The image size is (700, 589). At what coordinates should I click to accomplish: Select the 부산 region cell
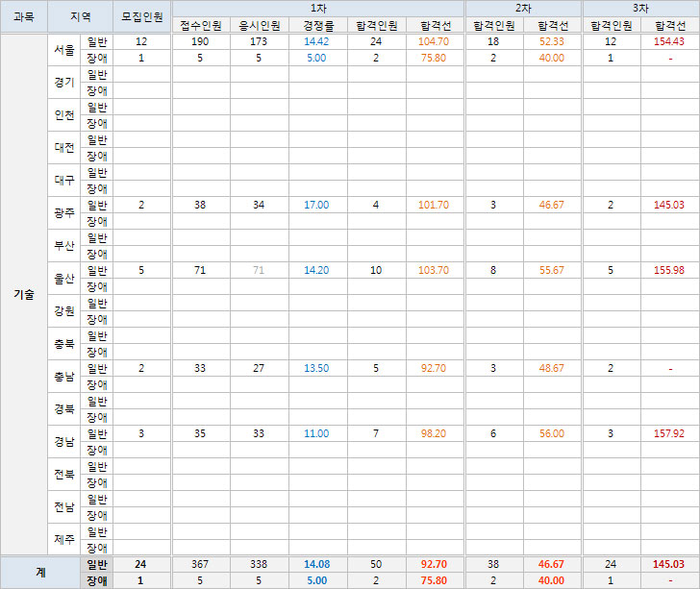63,245
